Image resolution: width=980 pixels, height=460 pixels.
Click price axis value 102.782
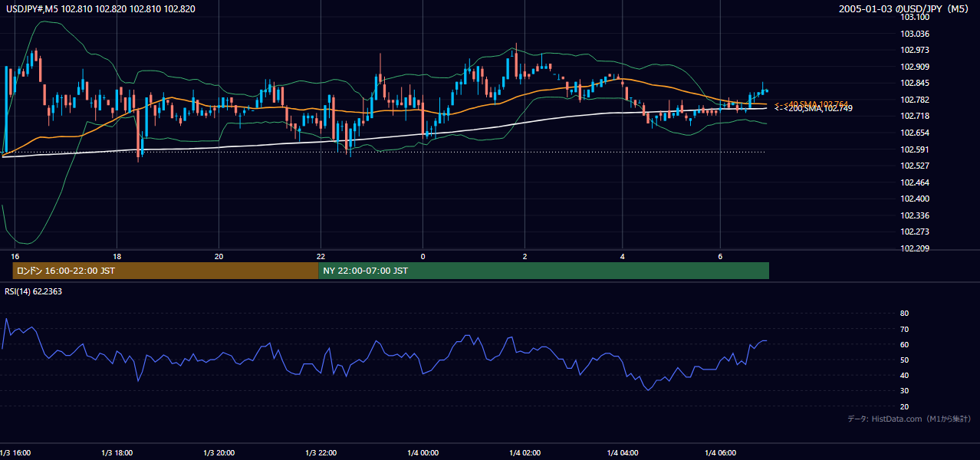pyautogui.click(x=915, y=100)
